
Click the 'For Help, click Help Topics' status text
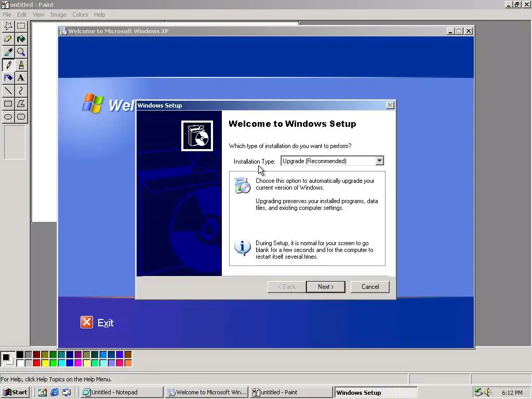[x=56, y=379]
